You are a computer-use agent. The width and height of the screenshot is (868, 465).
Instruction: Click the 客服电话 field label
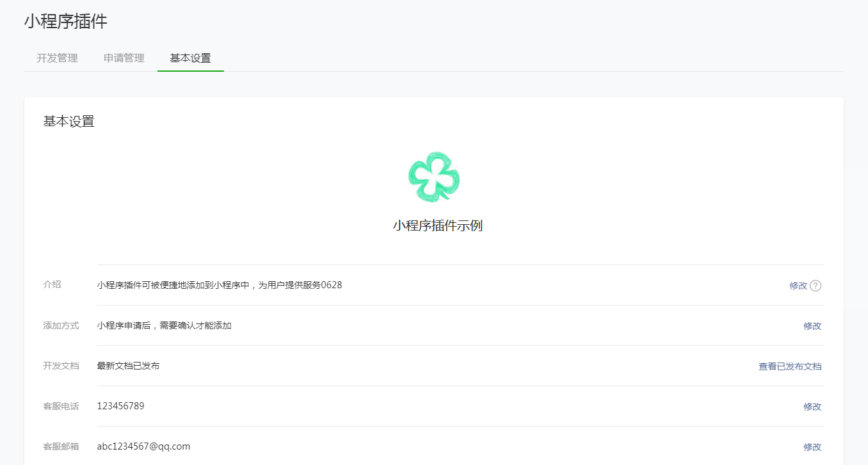pos(60,406)
